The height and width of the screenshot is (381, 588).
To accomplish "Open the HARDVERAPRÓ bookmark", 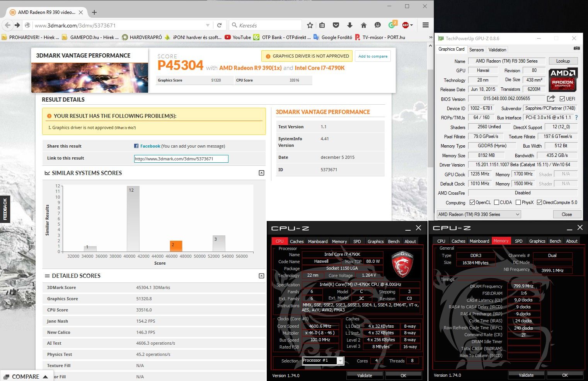I will 141,37.
